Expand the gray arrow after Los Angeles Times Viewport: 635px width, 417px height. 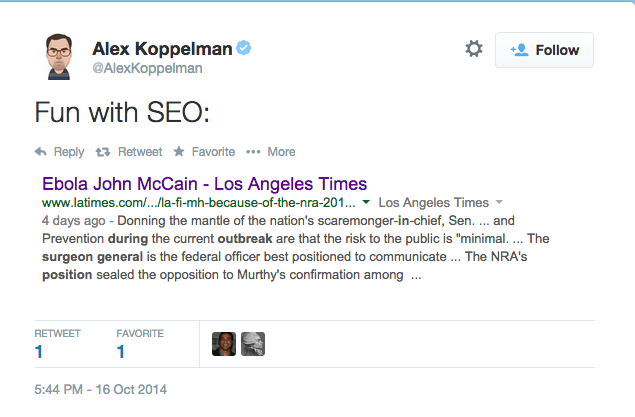point(499,202)
